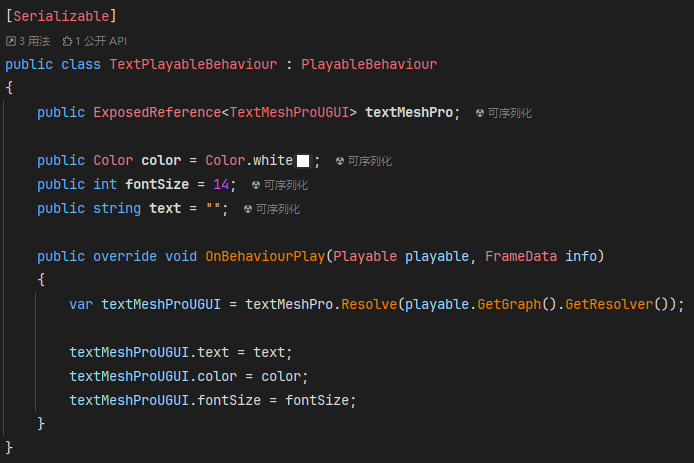
Task: Click the usages icon before "3 用法"
Action: point(11,41)
